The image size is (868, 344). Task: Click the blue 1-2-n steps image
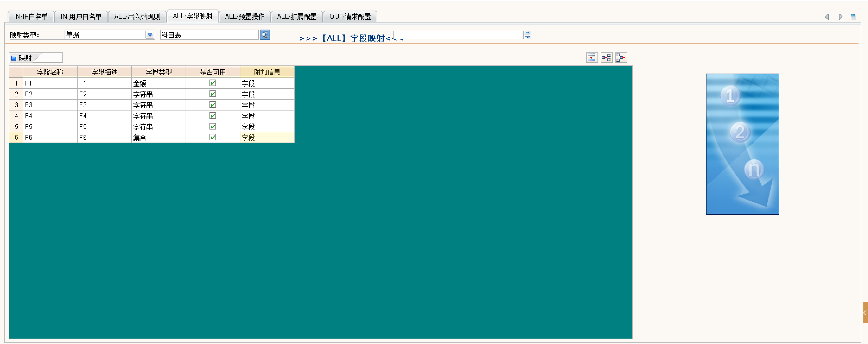click(x=742, y=144)
